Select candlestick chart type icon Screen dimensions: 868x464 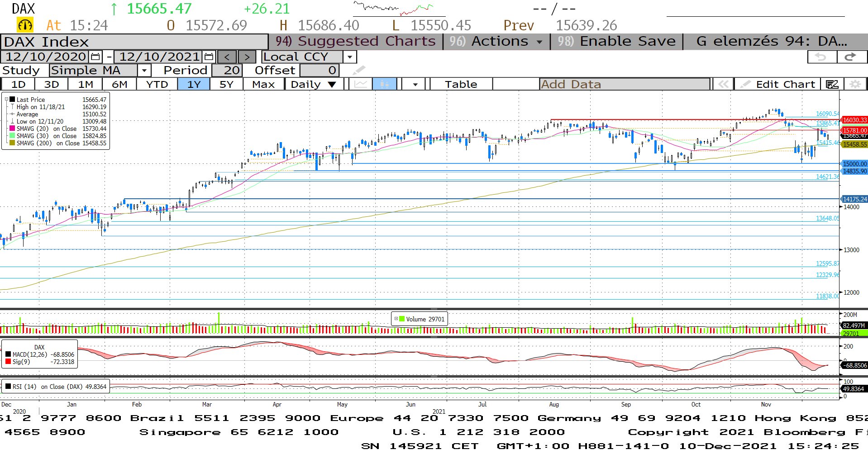(x=385, y=84)
